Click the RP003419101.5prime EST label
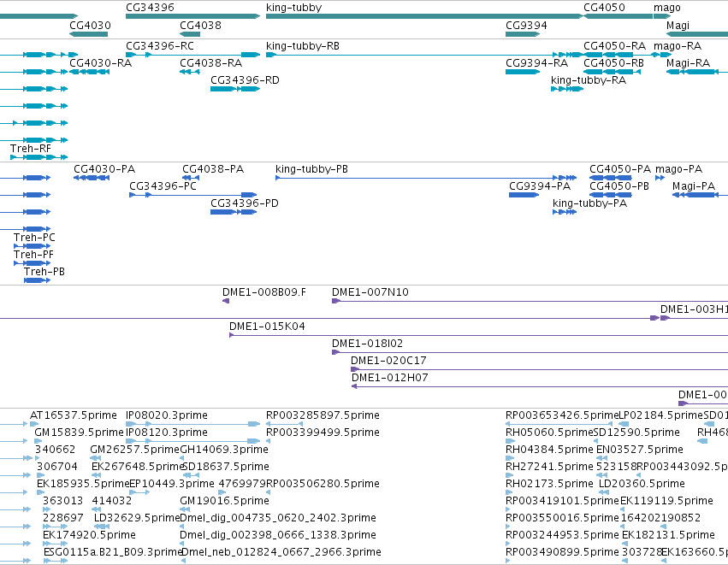The height and width of the screenshot is (565, 728). coord(562,501)
